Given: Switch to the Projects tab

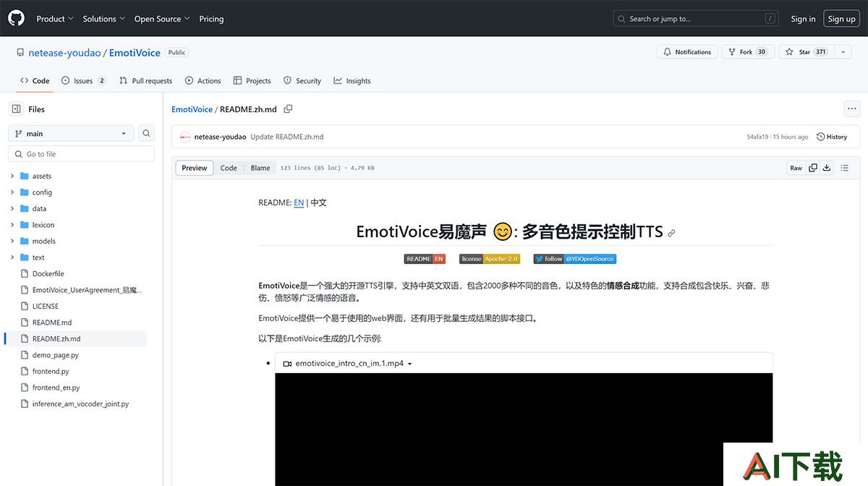Looking at the screenshot, I should point(252,81).
